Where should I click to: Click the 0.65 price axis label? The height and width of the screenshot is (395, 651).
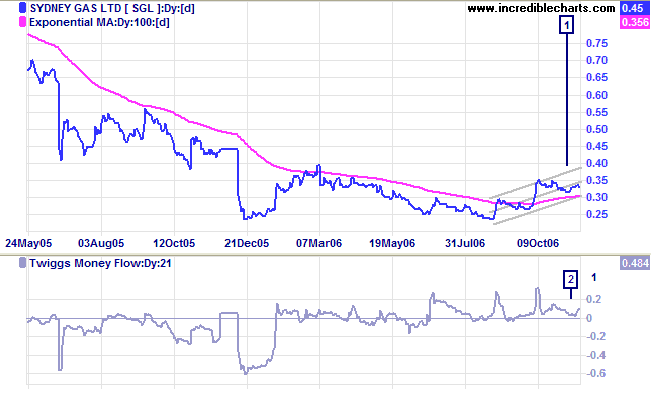pyautogui.click(x=597, y=77)
